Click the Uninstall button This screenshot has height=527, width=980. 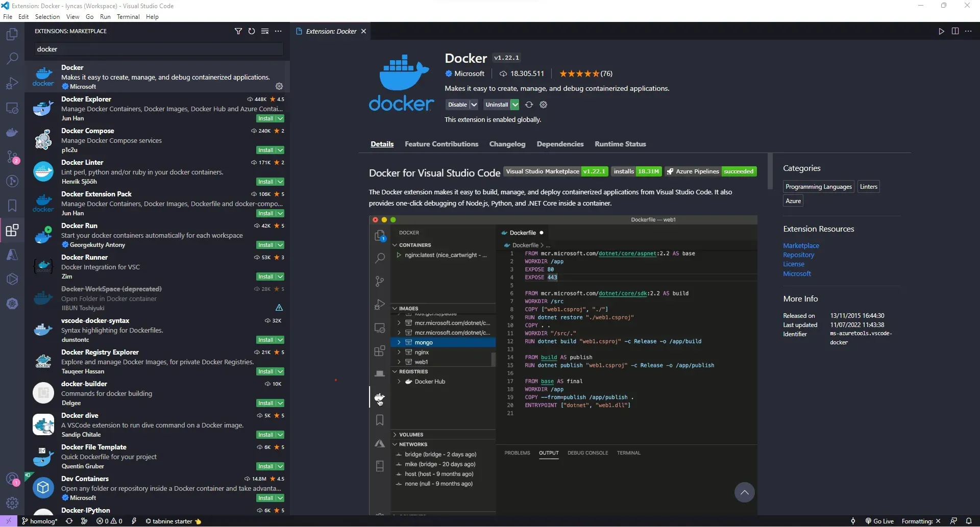tap(497, 105)
